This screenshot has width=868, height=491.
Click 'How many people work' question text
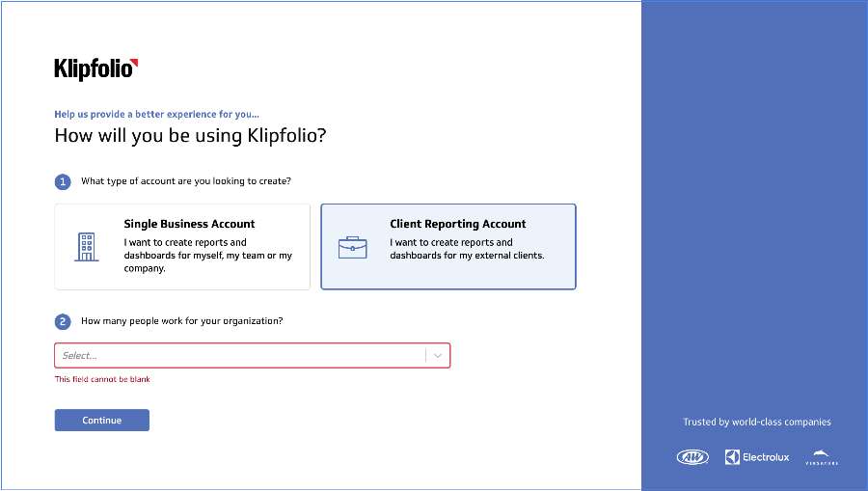[x=182, y=321]
